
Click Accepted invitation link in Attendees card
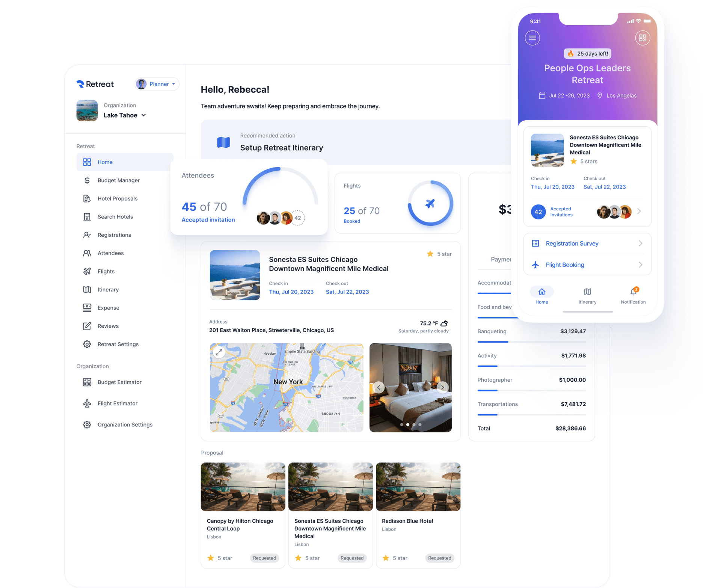point(208,220)
